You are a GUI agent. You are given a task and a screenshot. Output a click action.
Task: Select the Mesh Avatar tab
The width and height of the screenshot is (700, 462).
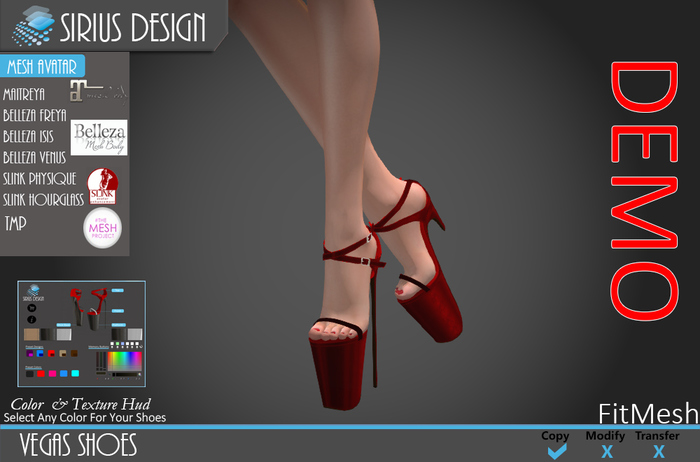[42, 67]
